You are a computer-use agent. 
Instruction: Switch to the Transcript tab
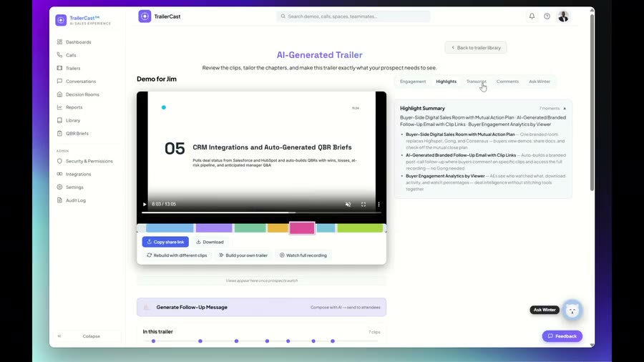(476, 82)
